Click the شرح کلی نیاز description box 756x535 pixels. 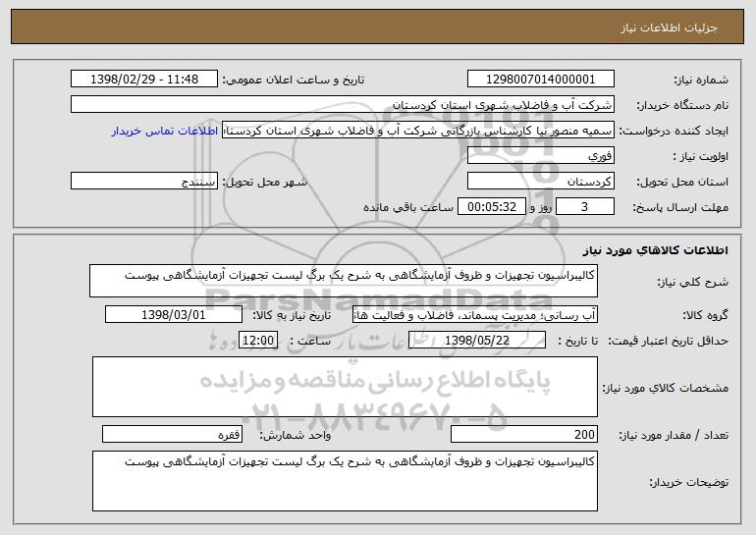[x=344, y=281]
